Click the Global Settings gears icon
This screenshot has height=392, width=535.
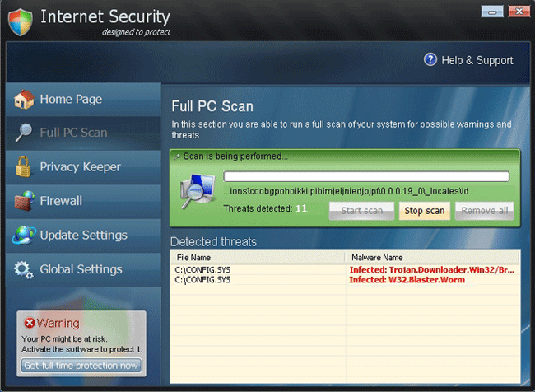click(24, 269)
